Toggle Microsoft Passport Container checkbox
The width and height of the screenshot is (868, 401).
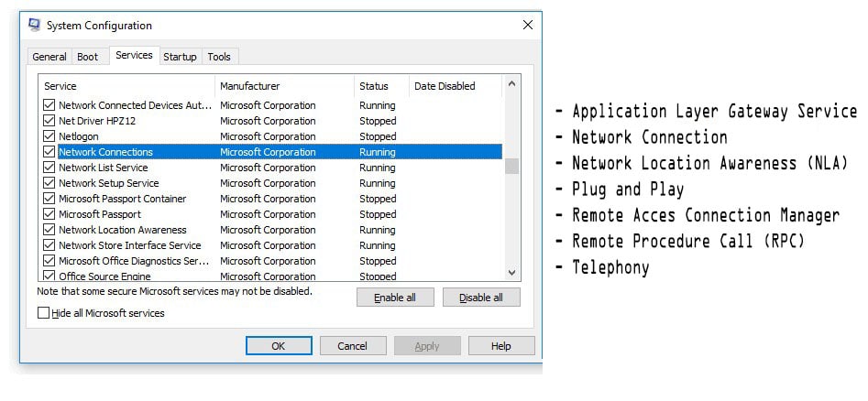tap(49, 199)
